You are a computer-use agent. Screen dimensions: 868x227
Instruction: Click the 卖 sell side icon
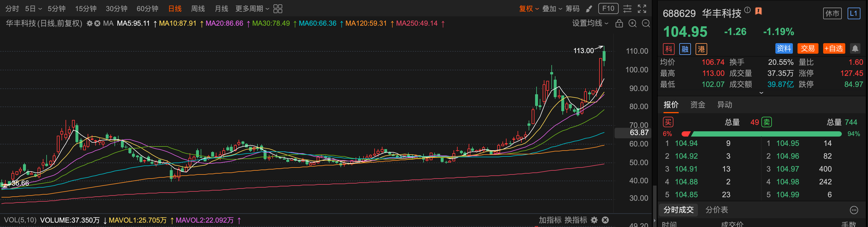[767, 122]
